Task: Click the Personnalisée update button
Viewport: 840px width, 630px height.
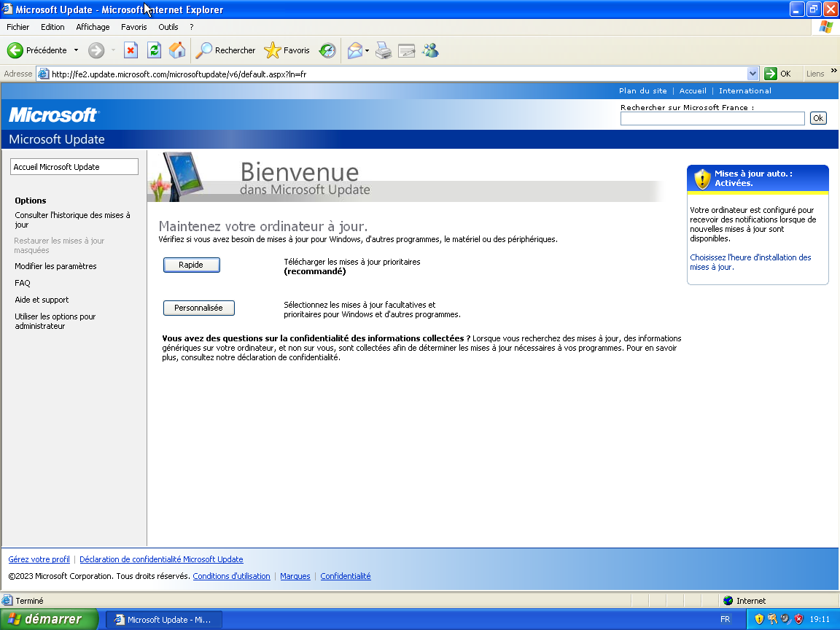Action: click(199, 308)
